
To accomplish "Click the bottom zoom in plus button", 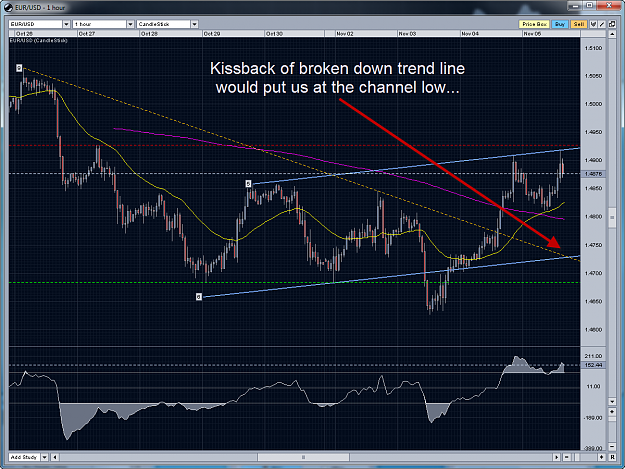I will point(601,457).
